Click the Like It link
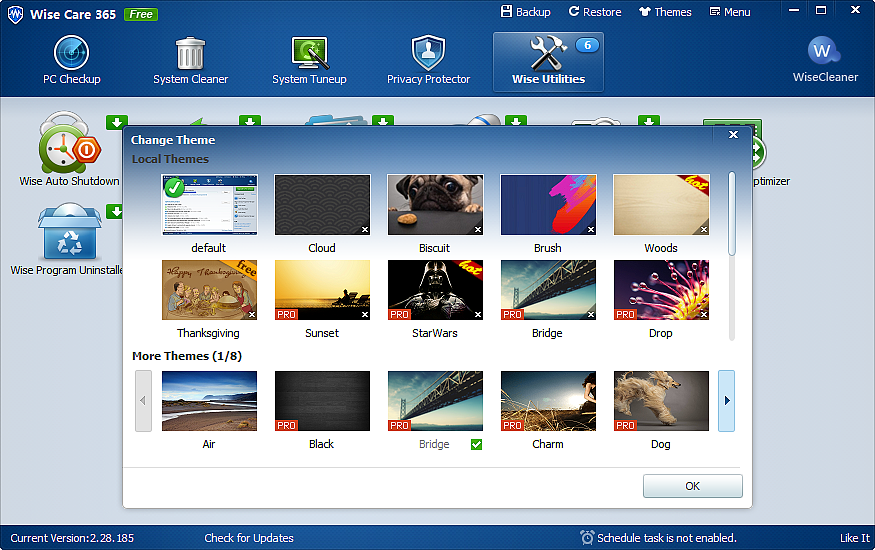The width and height of the screenshot is (875, 550). (x=855, y=538)
